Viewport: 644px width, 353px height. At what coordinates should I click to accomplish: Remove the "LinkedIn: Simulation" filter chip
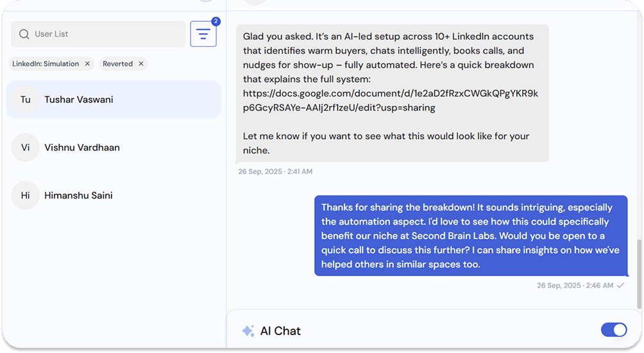tap(87, 64)
